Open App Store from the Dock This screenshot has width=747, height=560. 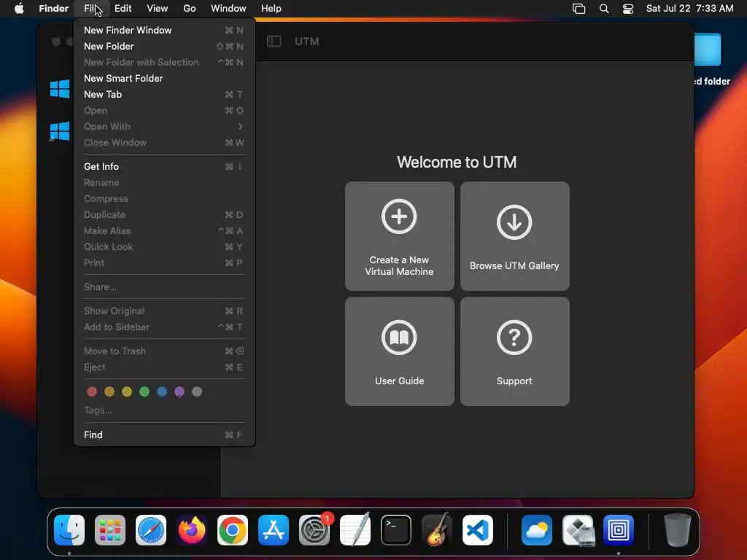(274, 530)
